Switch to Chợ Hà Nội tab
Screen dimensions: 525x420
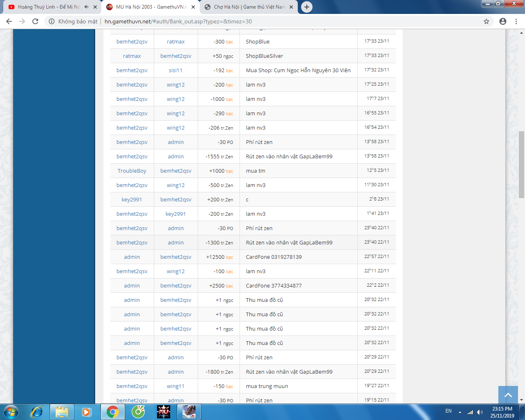point(249,7)
